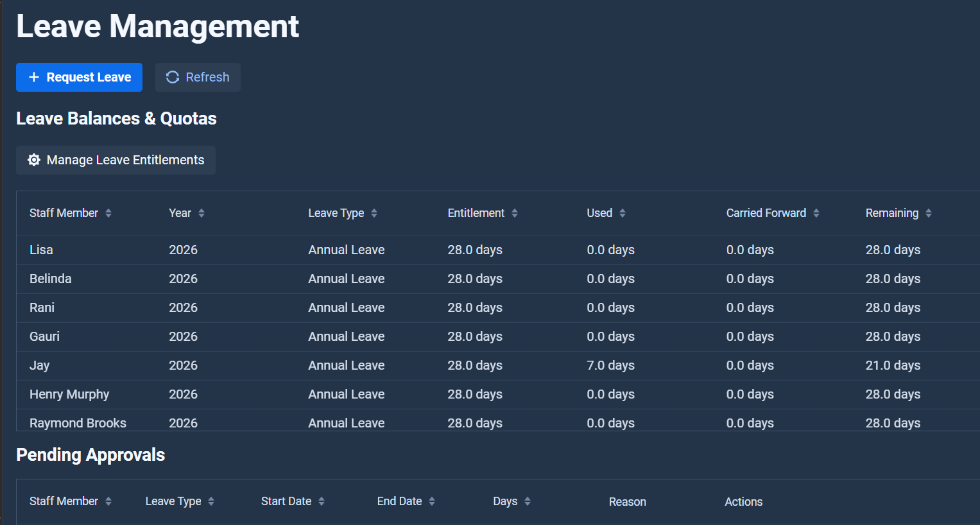The height and width of the screenshot is (525, 980).
Task: Open Manage Leave Entitlements
Action: coord(116,160)
